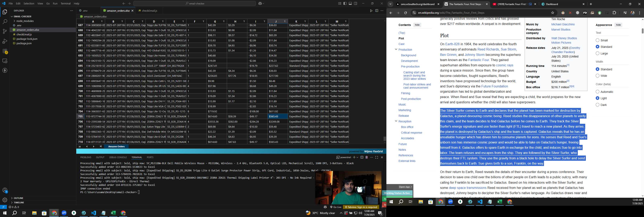The image size is (644, 217).
Task: Open Run and Debug view
Action: (5, 41)
